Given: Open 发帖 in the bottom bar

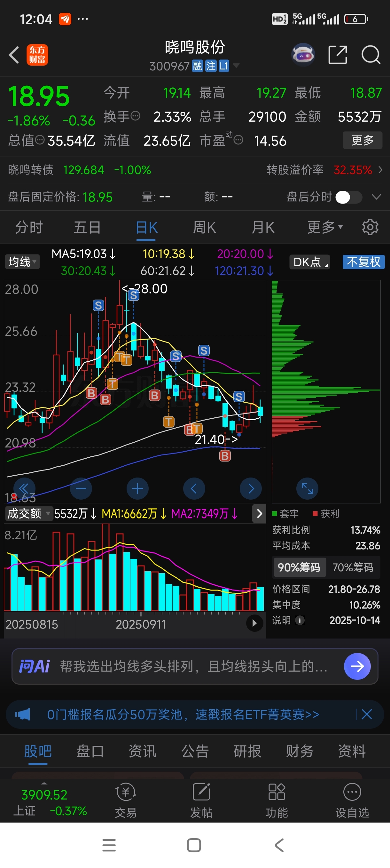Looking at the screenshot, I should [201, 801].
